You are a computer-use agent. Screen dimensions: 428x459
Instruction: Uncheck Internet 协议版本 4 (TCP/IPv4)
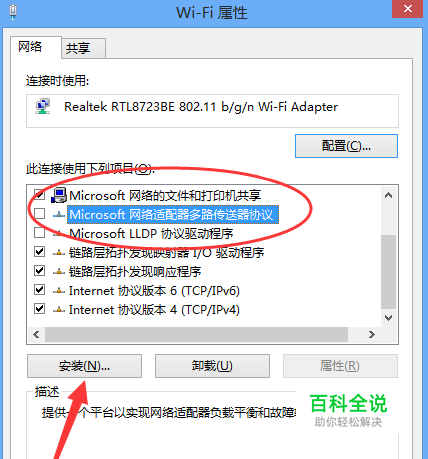click(39, 308)
